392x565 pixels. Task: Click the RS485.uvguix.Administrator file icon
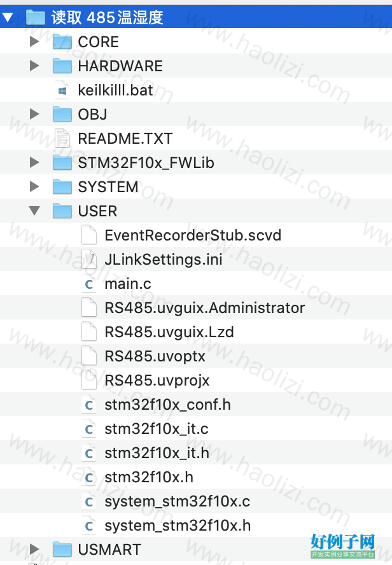(x=88, y=308)
